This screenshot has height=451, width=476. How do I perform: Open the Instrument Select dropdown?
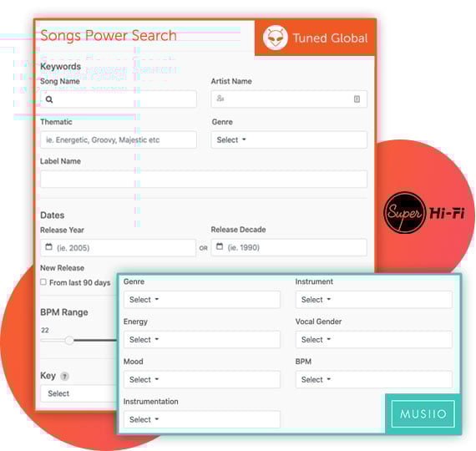373,300
